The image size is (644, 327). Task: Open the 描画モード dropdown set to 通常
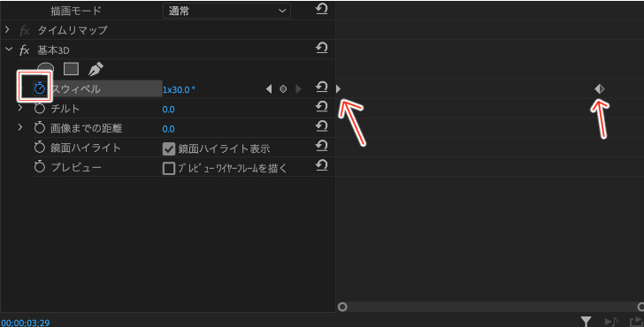click(226, 11)
